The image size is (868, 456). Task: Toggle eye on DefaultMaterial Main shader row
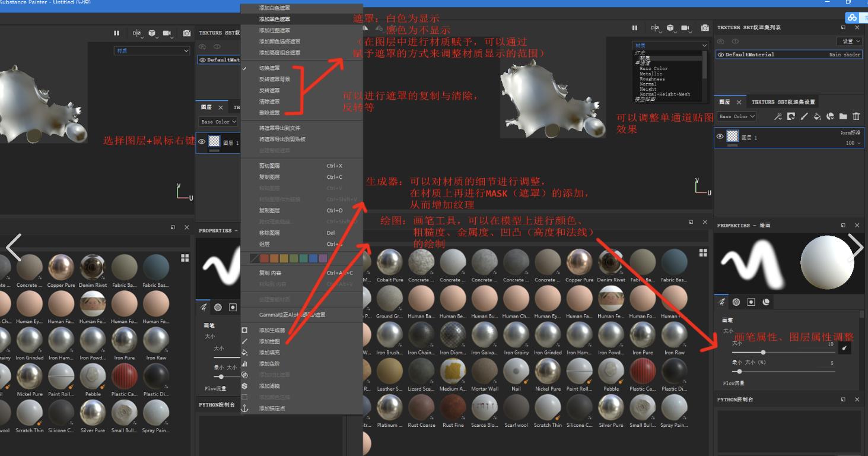(x=720, y=55)
